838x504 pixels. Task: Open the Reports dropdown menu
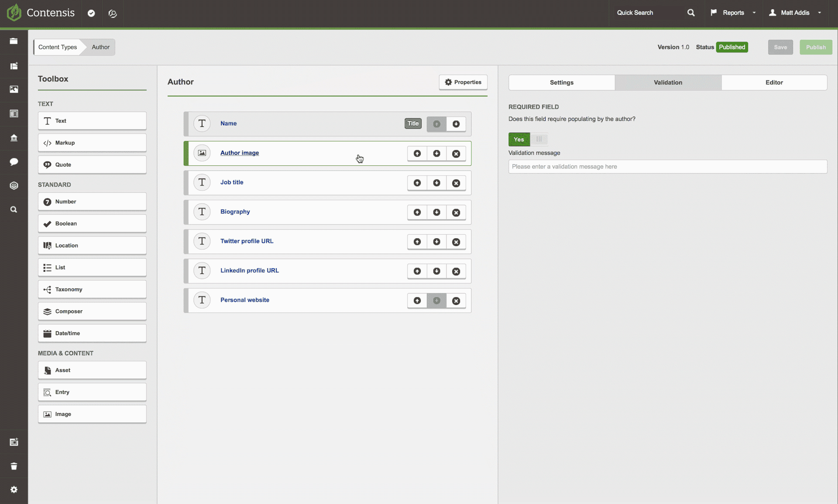(x=733, y=13)
